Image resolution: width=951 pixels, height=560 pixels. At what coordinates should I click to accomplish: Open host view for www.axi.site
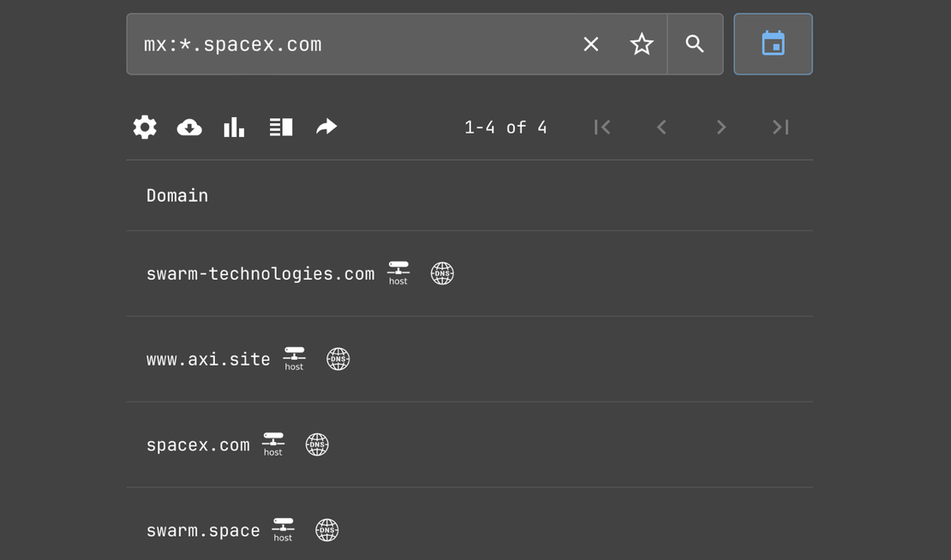click(294, 358)
